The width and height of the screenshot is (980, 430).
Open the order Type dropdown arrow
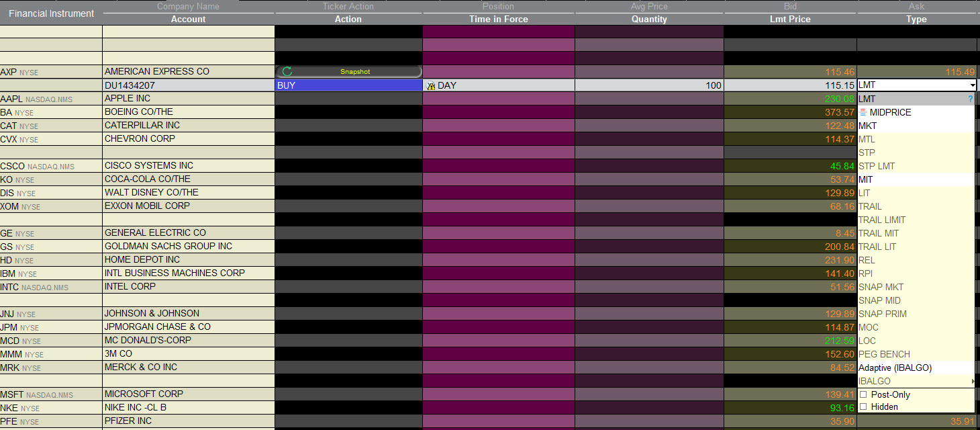(972, 85)
